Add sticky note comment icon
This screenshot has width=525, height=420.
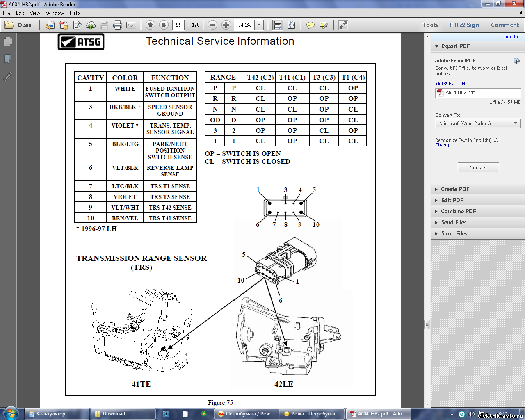pos(310,25)
